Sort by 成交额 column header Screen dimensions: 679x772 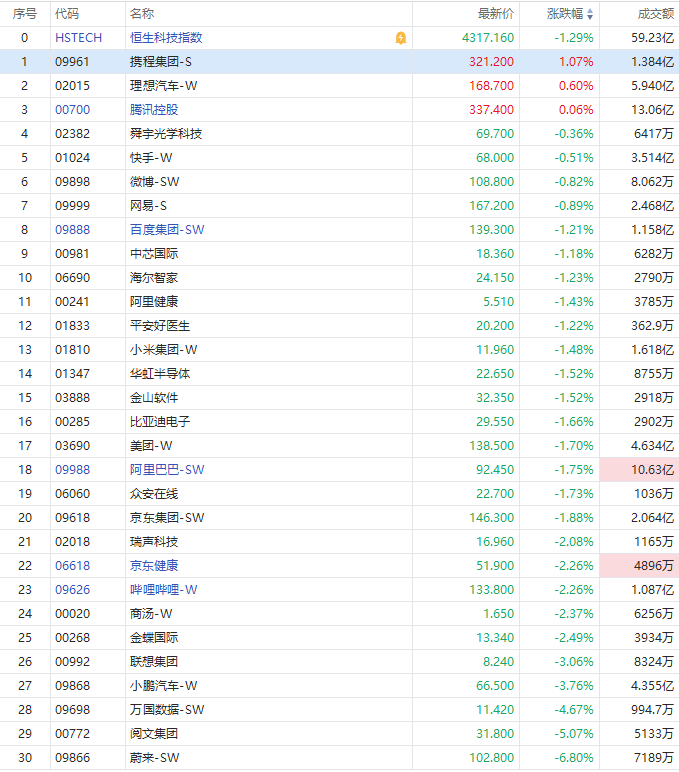(655, 14)
